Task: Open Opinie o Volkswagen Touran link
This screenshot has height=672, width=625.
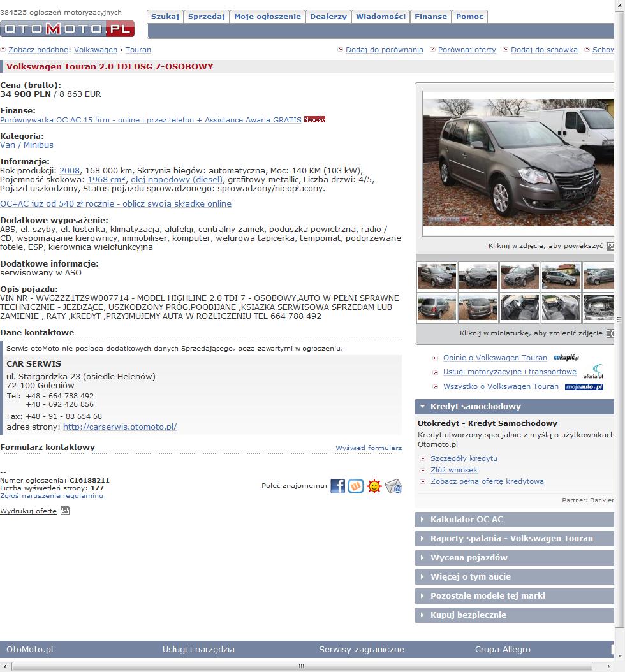Action: pyautogui.click(x=495, y=358)
